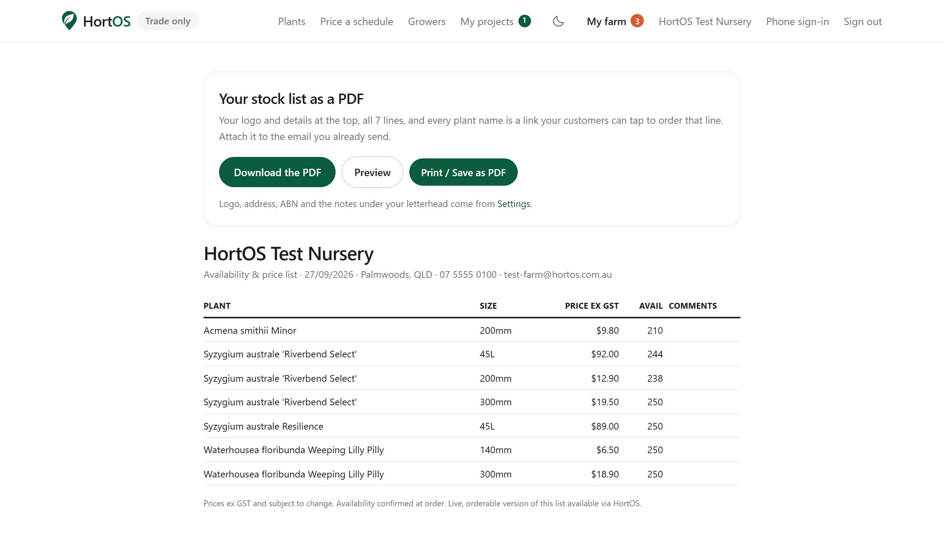Click the Prices ex GST footer note
The image size is (944, 560).
422,503
